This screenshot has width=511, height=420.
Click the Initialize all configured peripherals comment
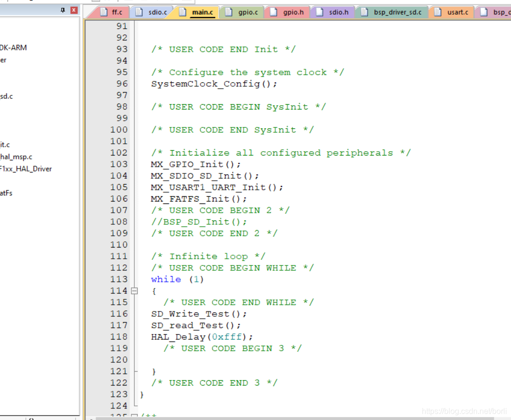281,153
